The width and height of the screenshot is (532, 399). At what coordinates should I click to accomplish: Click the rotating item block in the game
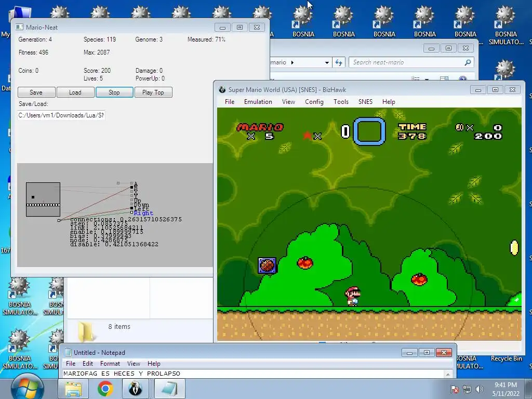pyautogui.click(x=268, y=265)
